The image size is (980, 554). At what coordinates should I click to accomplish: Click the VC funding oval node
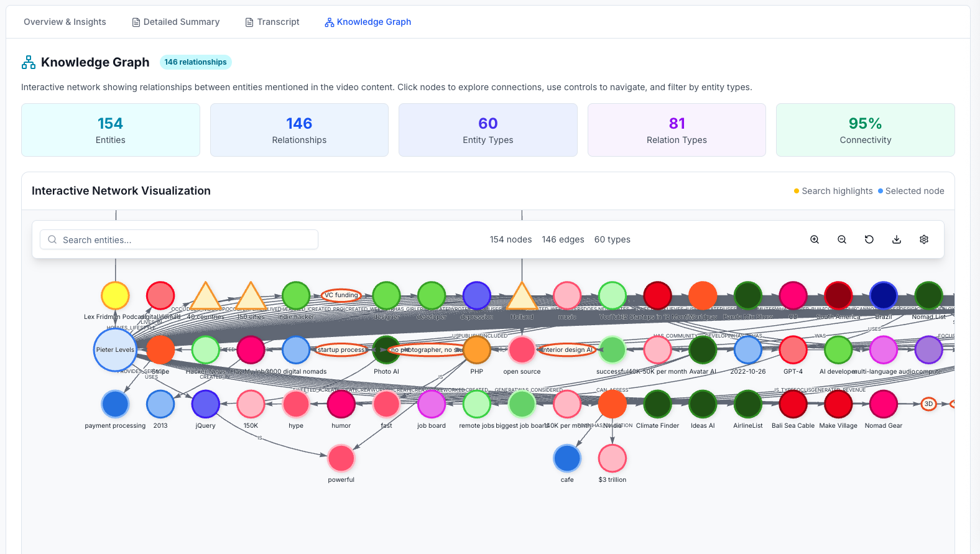pos(341,295)
